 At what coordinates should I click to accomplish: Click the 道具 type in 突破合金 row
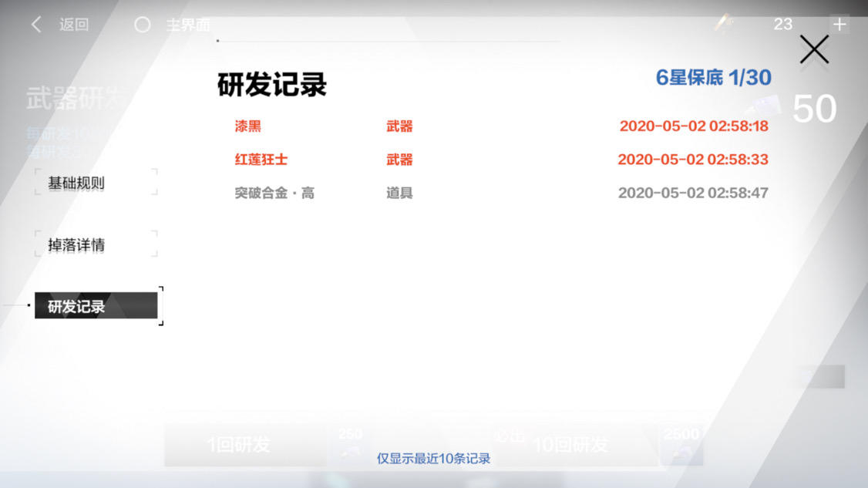point(399,193)
